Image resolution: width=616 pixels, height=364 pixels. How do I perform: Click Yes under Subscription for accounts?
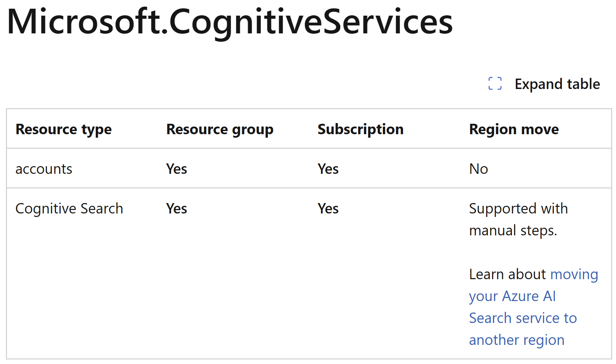(x=328, y=169)
